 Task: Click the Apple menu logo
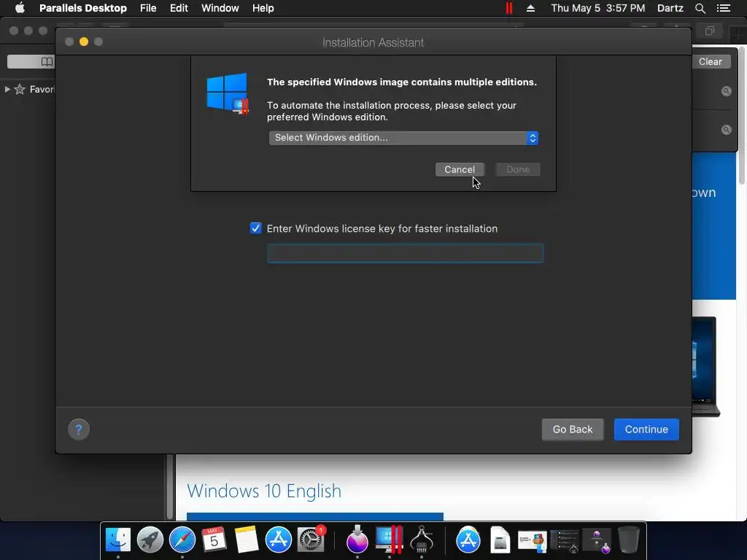[x=20, y=8]
